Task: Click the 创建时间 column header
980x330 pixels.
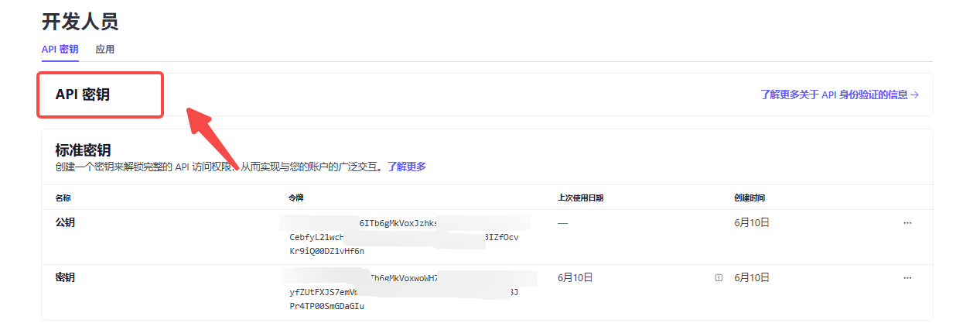Action: (x=750, y=198)
